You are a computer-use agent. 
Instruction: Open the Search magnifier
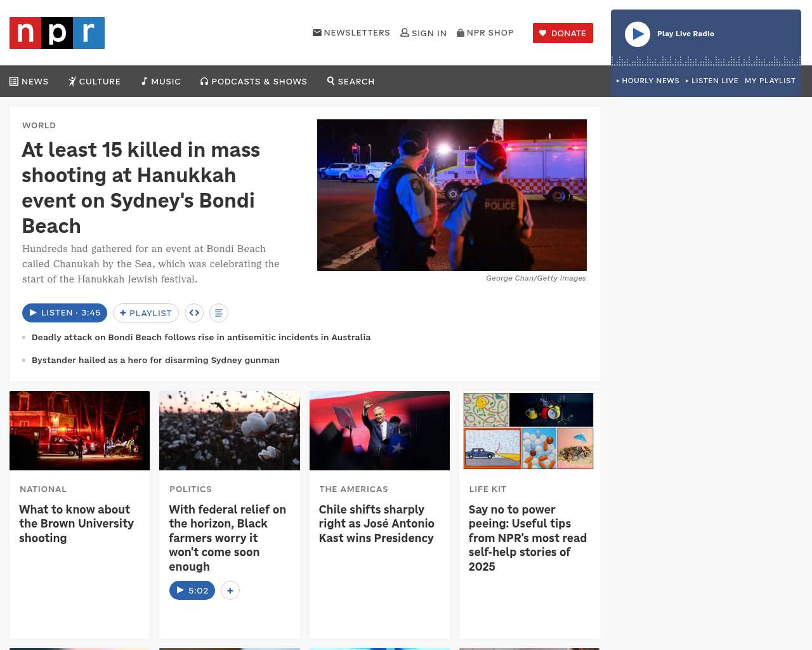point(351,81)
